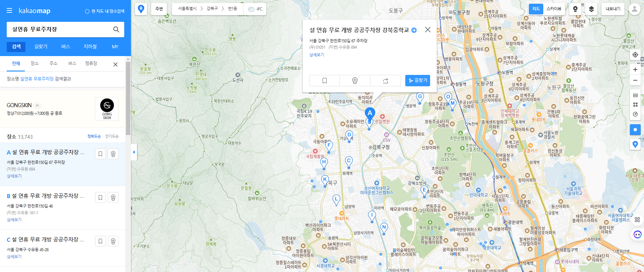
Task: Bookmark result C parking lot
Action: point(100,241)
